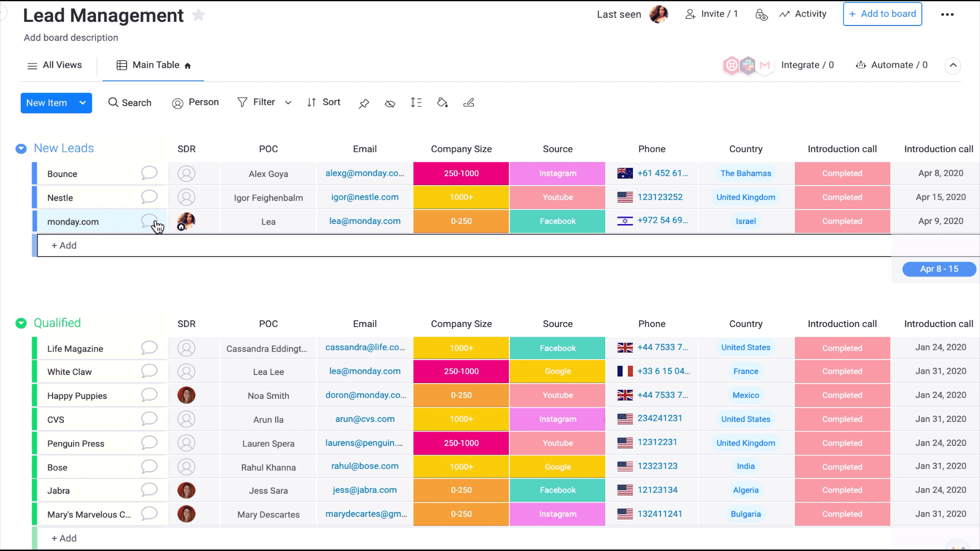Assign SDR person for Bounce row

click(x=186, y=173)
